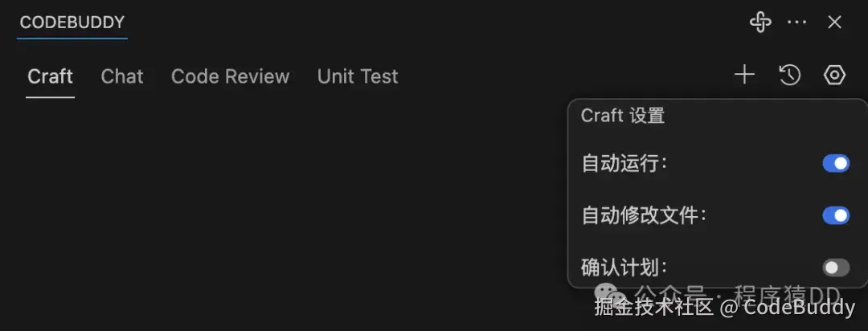Switch to the Chat tab
Image resolution: width=868 pixels, height=331 pixels.
[x=122, y=76]
